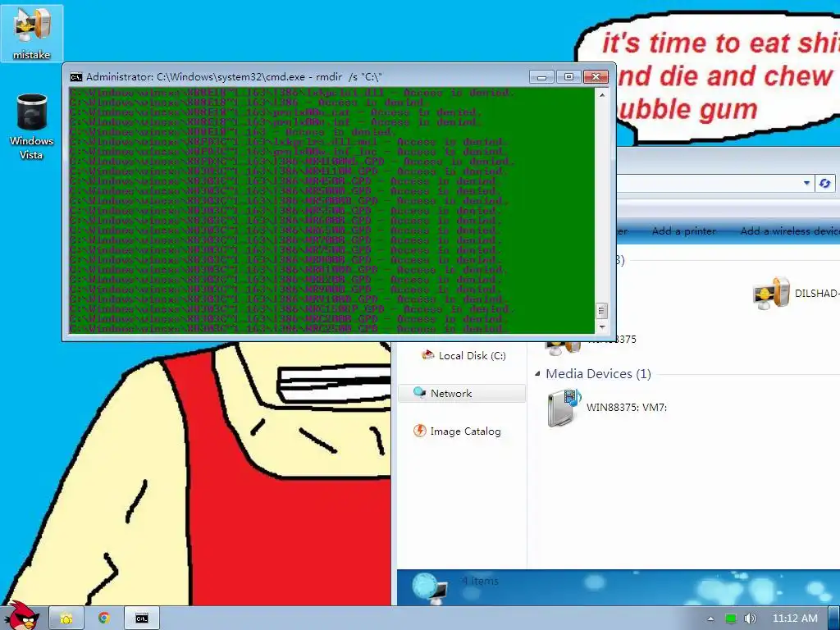
Task: Click the Show desktop strip
Action: tap(834, 619)
